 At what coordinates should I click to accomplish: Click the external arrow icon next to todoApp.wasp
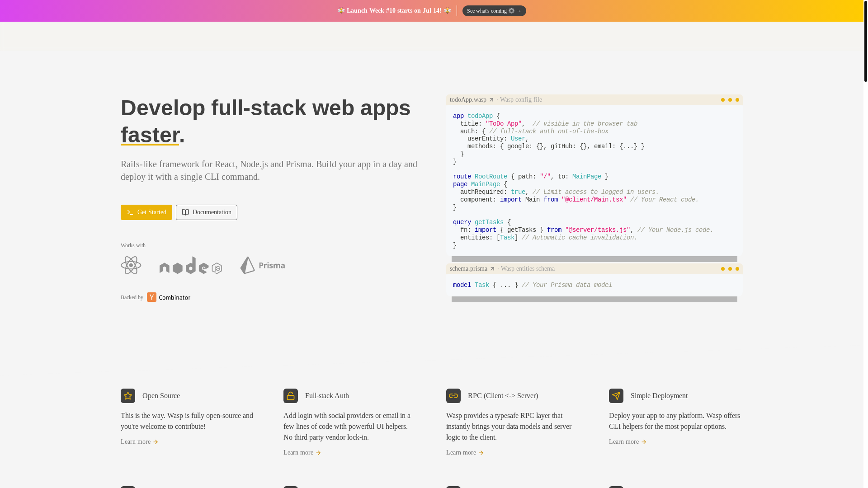(x=491, y=100)
